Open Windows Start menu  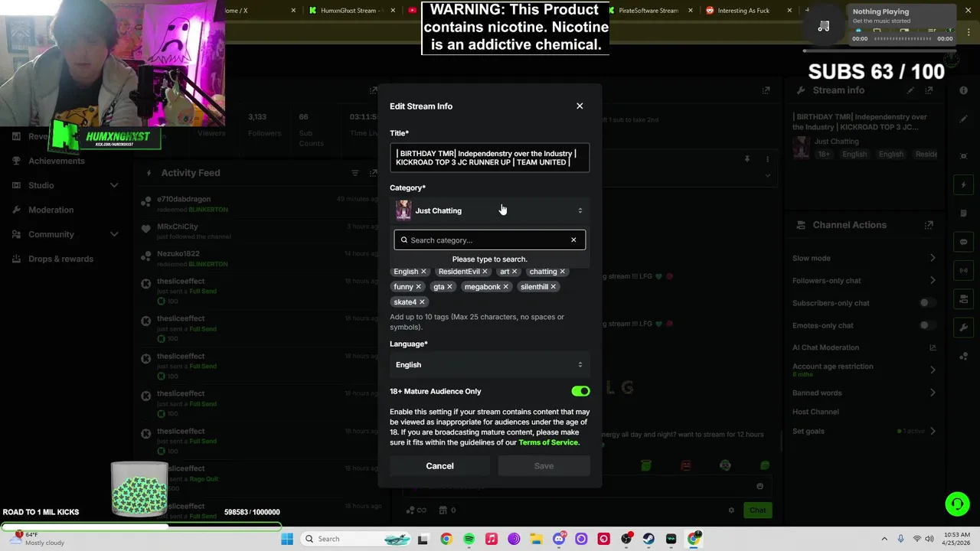(287, 539)
